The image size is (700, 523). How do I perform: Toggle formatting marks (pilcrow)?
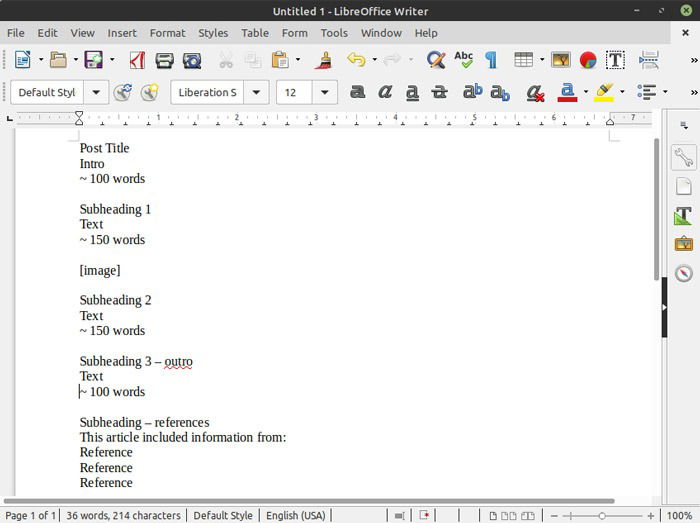(x=491, y=60)
